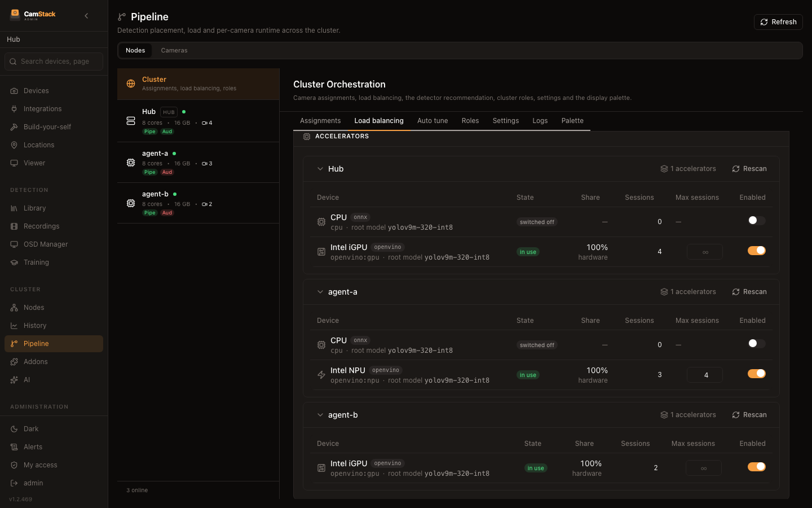This screenshot has width=812, height=508.
Task: Open the Palette tab
Action: [572, 121]
